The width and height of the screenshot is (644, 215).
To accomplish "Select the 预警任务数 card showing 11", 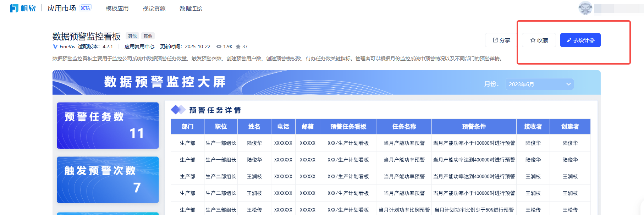I will 108,126.
